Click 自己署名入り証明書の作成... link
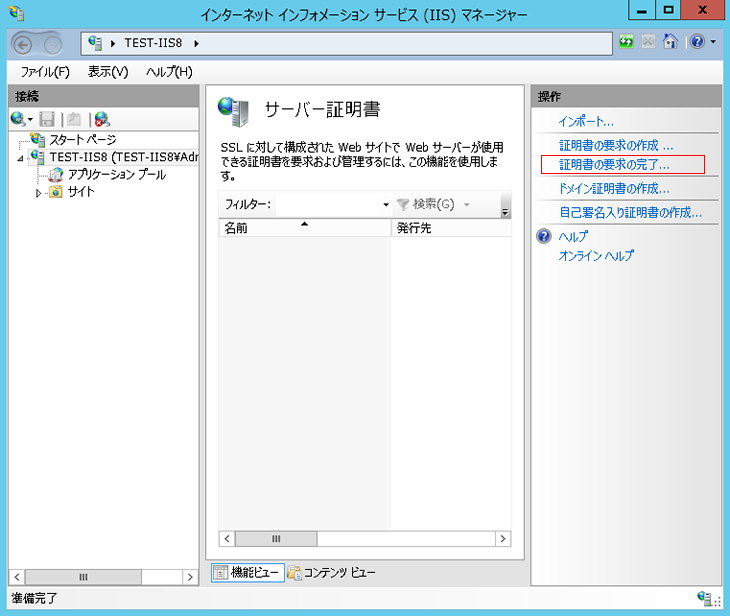 pos(630,213)
